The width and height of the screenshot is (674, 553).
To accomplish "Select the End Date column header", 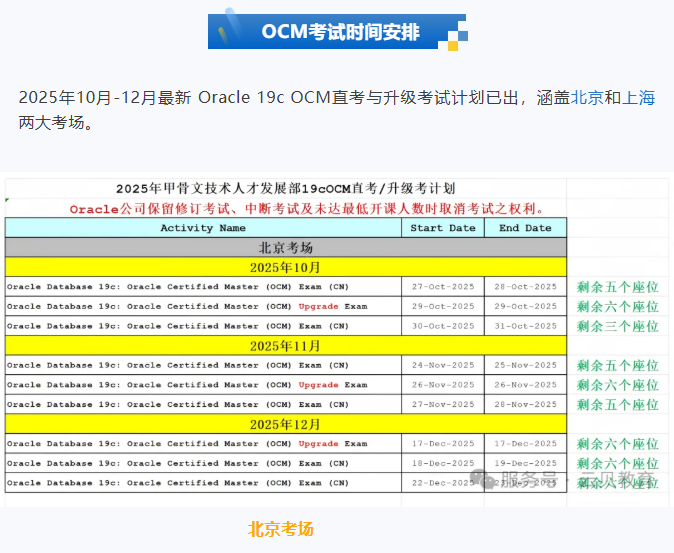I will tap(525, 228).
